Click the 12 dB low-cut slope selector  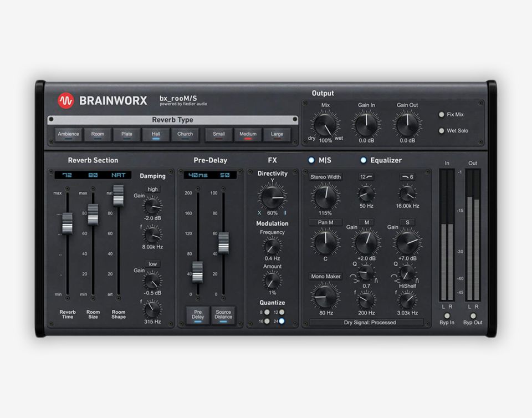[x=366, y=177]
